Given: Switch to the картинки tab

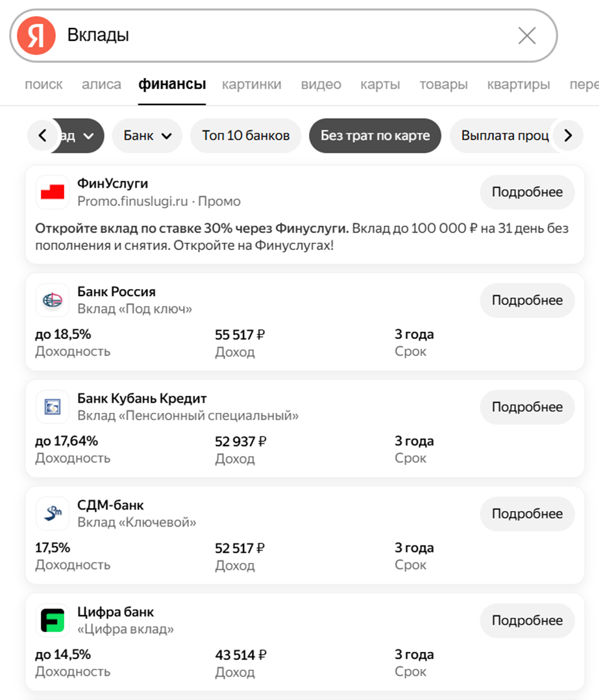Looking at the screenshot, I should pyautogui.click(x=252, y=84).
